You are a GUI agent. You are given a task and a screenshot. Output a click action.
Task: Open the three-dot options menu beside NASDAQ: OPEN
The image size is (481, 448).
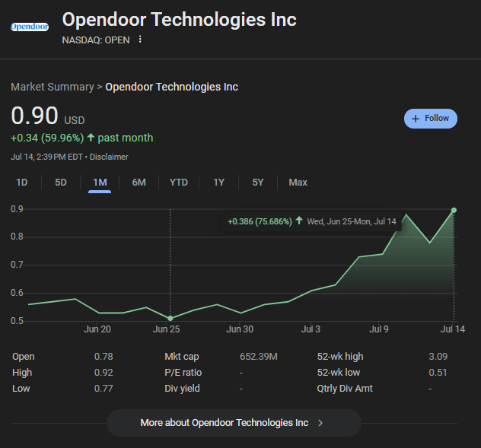coord(140,40)
